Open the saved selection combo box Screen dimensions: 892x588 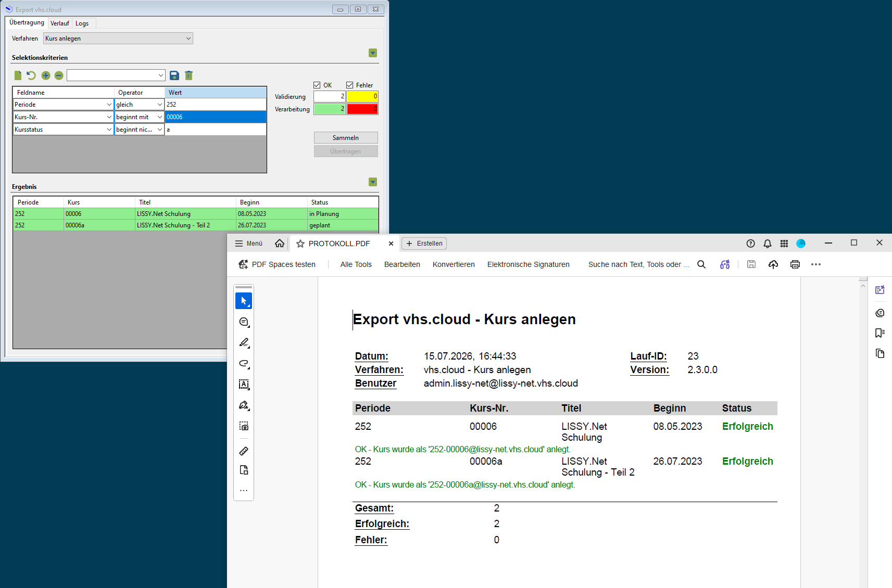(116, 75)
